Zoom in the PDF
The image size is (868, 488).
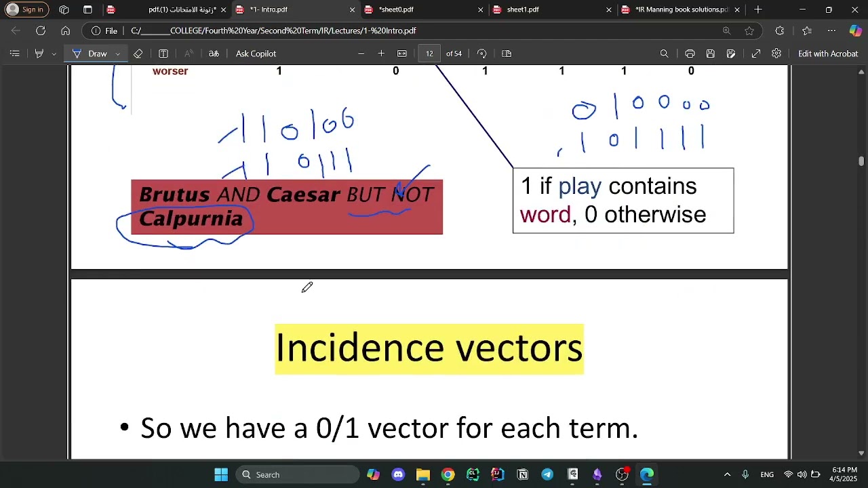click(x=381, y=54)
